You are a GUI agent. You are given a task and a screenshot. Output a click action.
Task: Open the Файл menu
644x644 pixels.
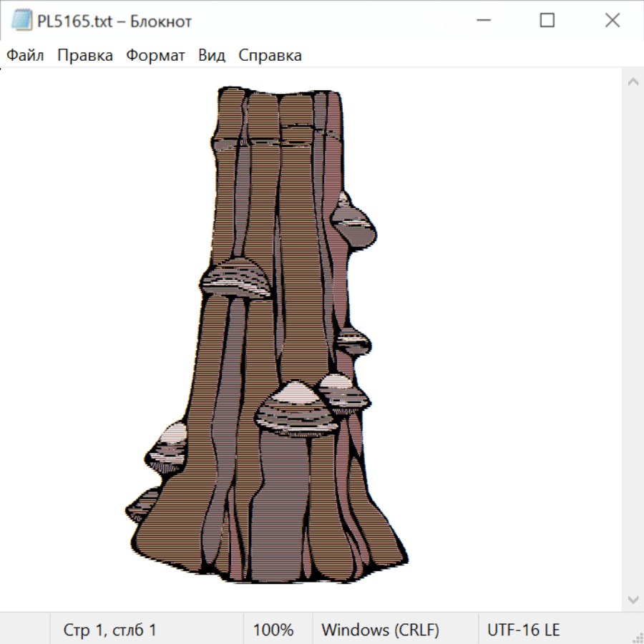pyautogui.click(x=25, y=55)
